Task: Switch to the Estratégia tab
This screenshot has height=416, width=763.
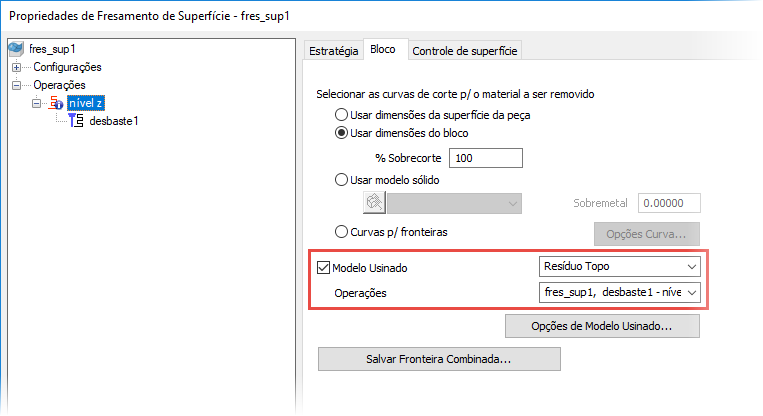Action: 332,50
